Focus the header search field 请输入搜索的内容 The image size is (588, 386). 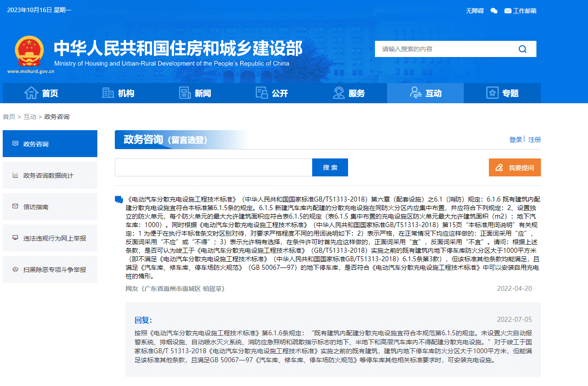click(444, 49)
